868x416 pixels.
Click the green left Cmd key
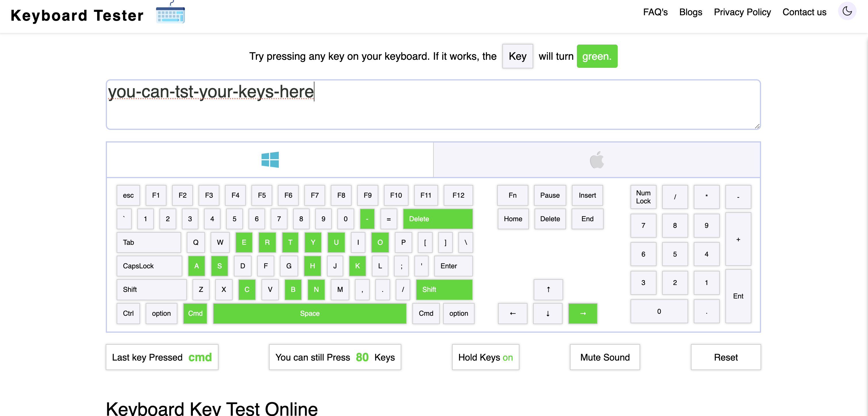point(195,314)
